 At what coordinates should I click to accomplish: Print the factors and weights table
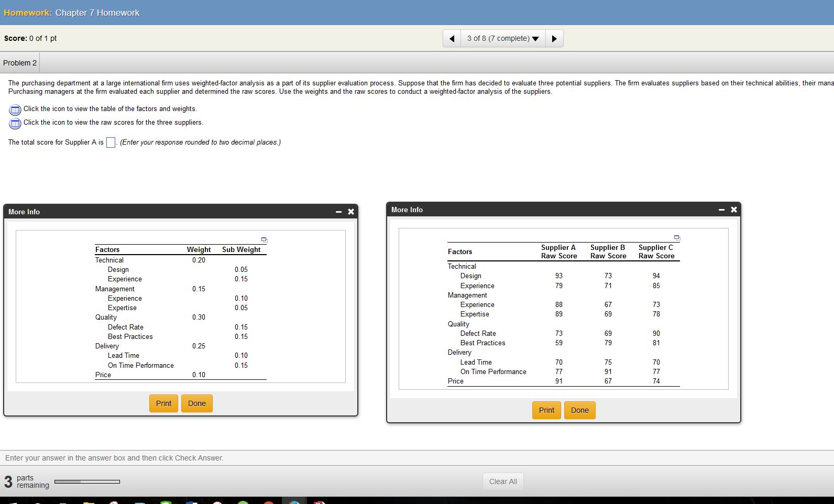click(163, 403)
